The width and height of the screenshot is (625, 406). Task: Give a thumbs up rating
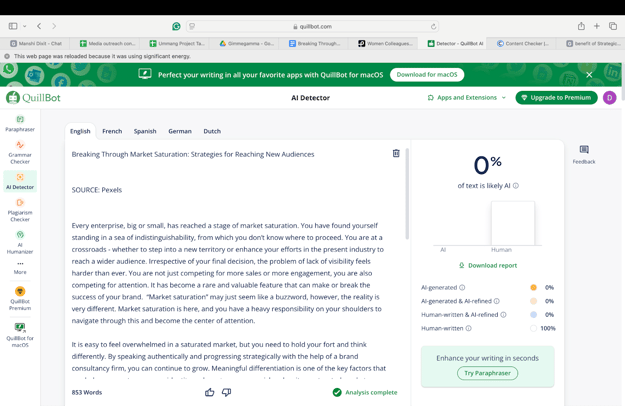(209, 392)
